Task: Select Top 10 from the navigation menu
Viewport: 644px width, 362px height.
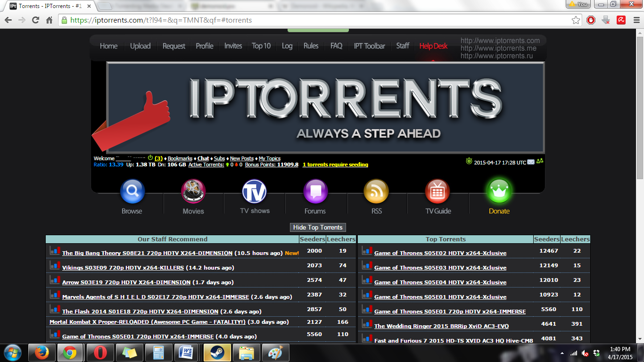Action: point(261,46)
